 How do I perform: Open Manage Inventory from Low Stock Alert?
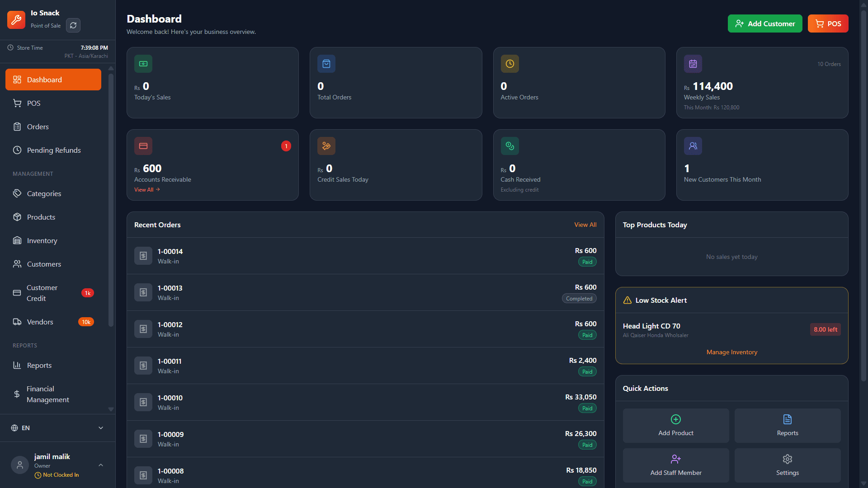pyautogui.click(x=731, y=352)
